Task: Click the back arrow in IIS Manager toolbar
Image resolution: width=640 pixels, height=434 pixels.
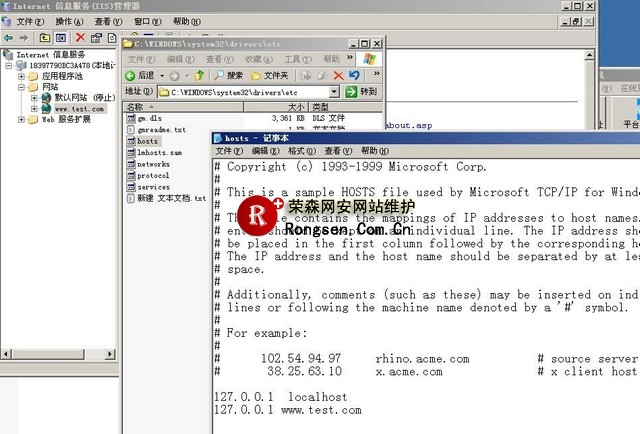Action: coord(8,38)
